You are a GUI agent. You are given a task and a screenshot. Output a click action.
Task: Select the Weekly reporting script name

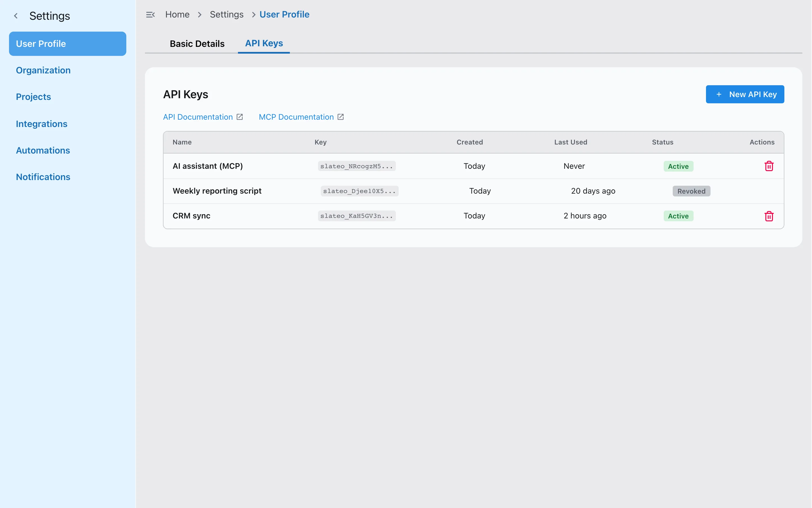pyautogui.click(x=217, y=191)
